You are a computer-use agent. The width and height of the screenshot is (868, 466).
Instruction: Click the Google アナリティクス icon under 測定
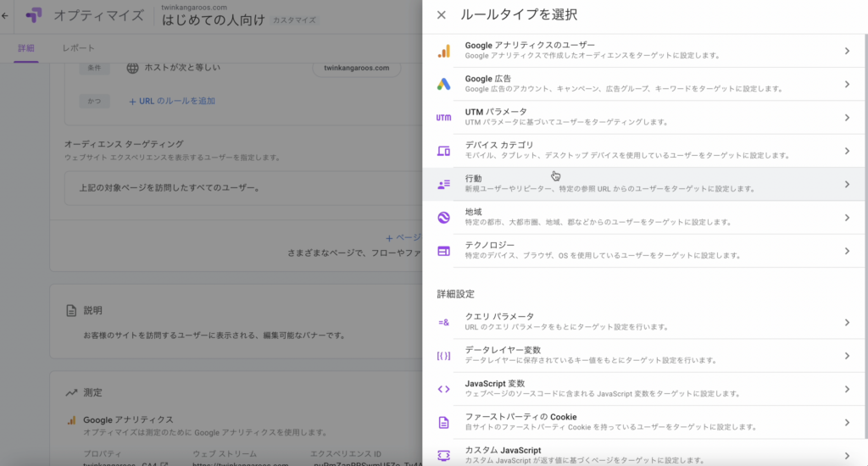[x=71, y=420]
